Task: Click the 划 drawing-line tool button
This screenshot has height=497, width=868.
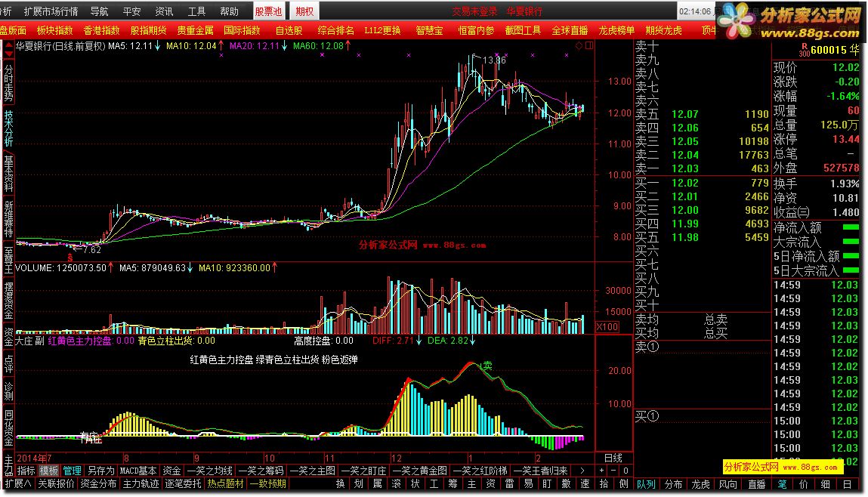Action: coord(360,483)
